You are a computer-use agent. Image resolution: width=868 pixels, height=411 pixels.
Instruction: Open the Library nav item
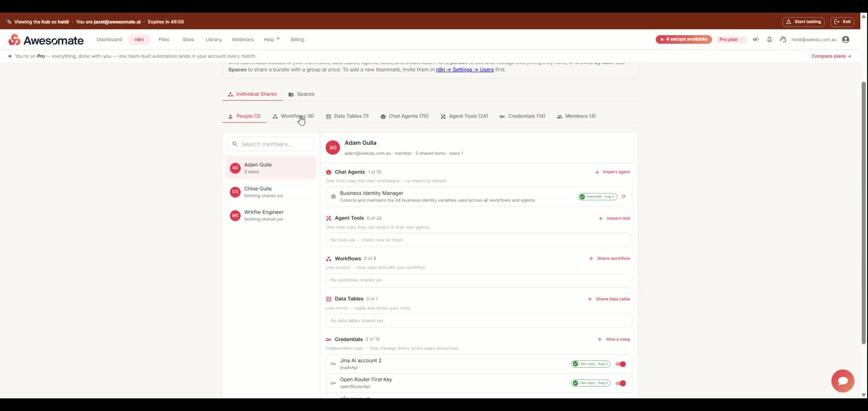(x=213, y=40)
